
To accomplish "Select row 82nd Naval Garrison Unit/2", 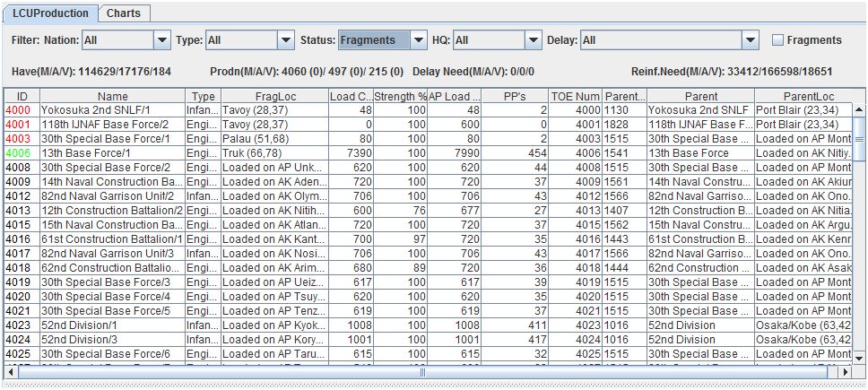I will [428, 196].
